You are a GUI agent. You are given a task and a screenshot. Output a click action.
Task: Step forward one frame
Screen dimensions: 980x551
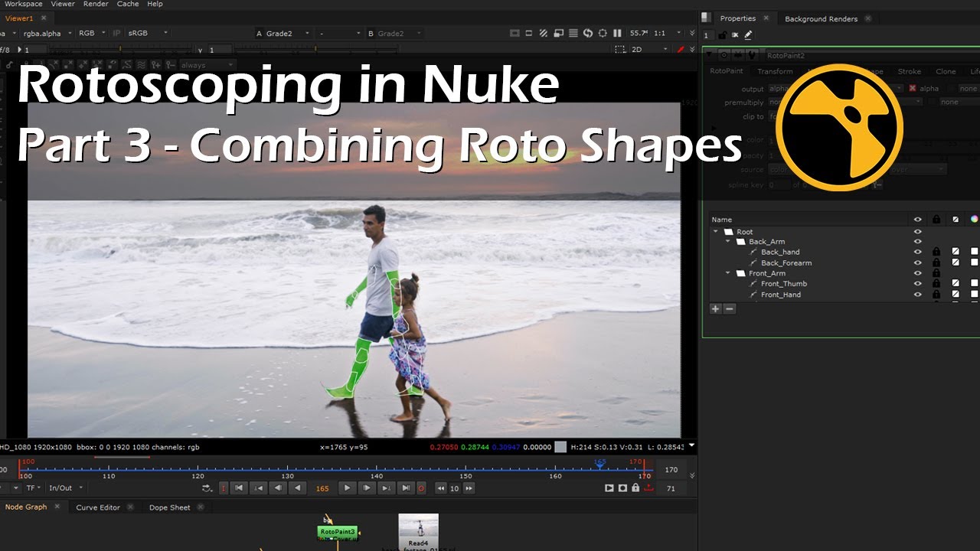(x=367, y=487)
